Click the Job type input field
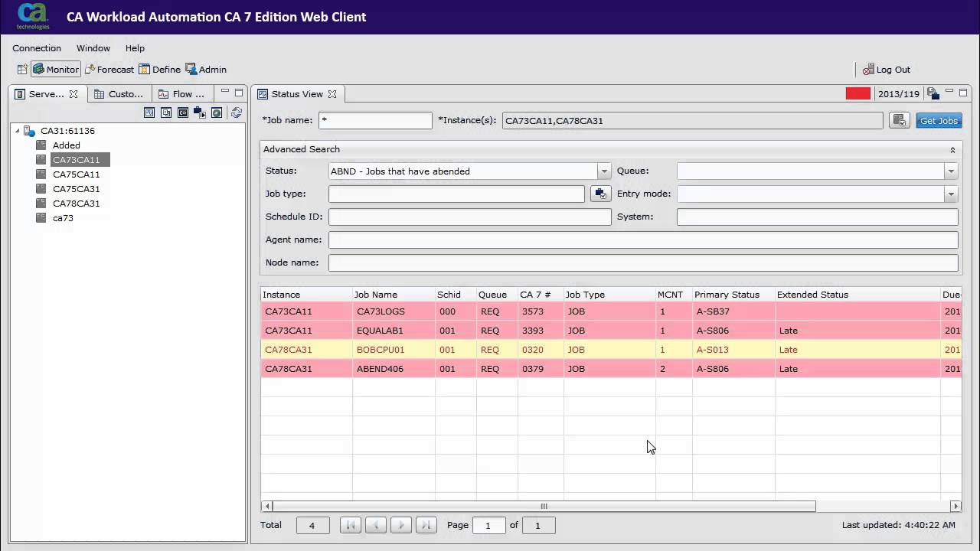The height and width of the screenshot is (551, 980). click(456, 194)
